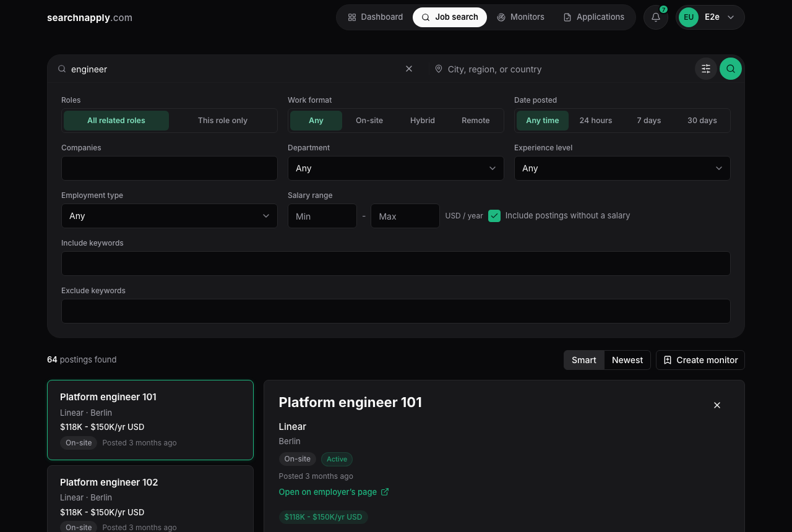Viewport: 792px width, 532px height.
Task: Click the EU user avatar
Action: coord(689,17)
